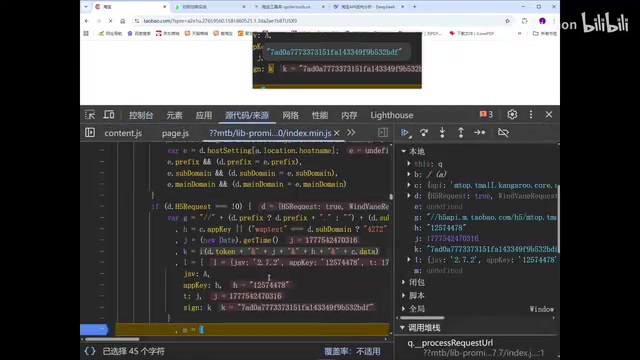Close the first 淘宝 browser tab

[x=164, y=7]
